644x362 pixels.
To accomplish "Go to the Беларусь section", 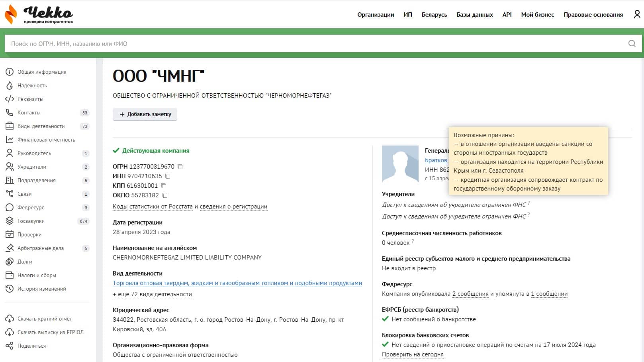I will click(x=434, y=15).
